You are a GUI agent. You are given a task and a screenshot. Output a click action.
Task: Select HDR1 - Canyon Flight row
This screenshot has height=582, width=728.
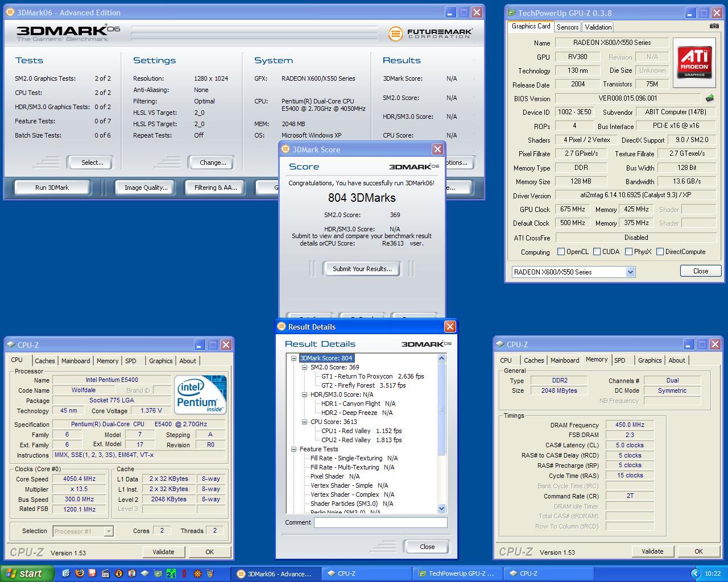(x=358, y=404)
